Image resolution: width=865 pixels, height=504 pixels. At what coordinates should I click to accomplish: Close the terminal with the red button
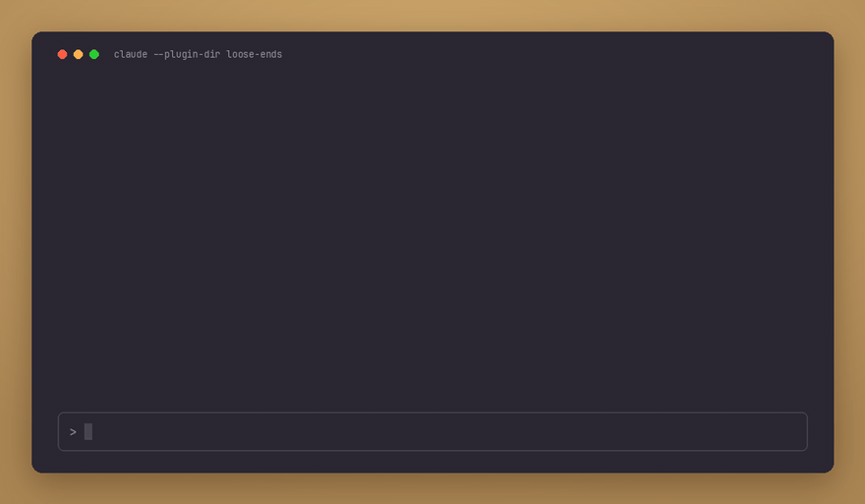click(62, 54)
